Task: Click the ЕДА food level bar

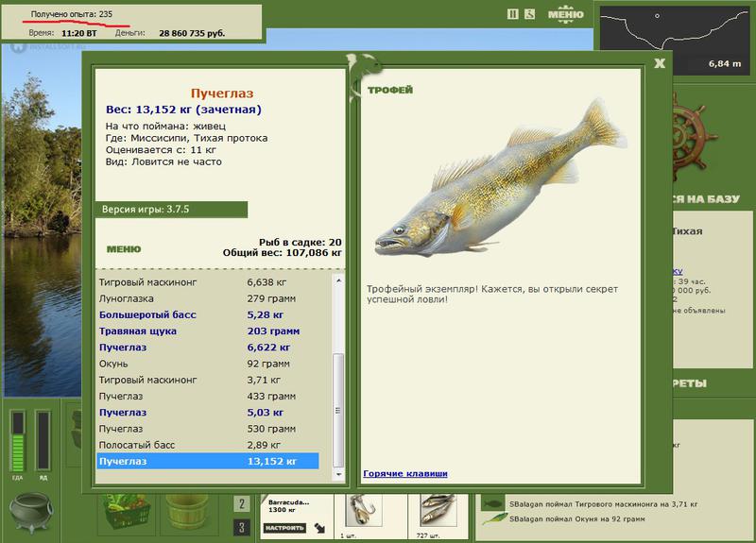Action: point(18,440)
